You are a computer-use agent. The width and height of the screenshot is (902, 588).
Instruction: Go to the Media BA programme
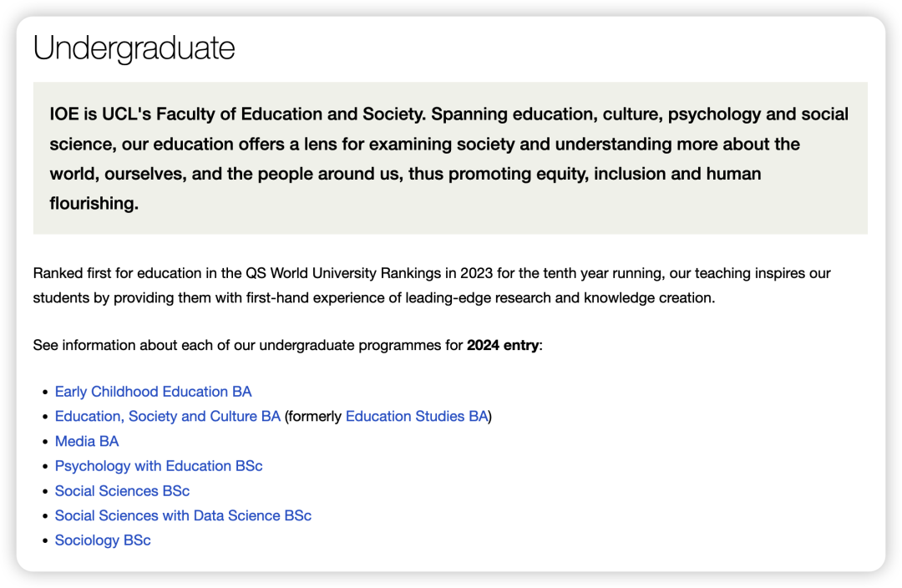tap(87, 441)
